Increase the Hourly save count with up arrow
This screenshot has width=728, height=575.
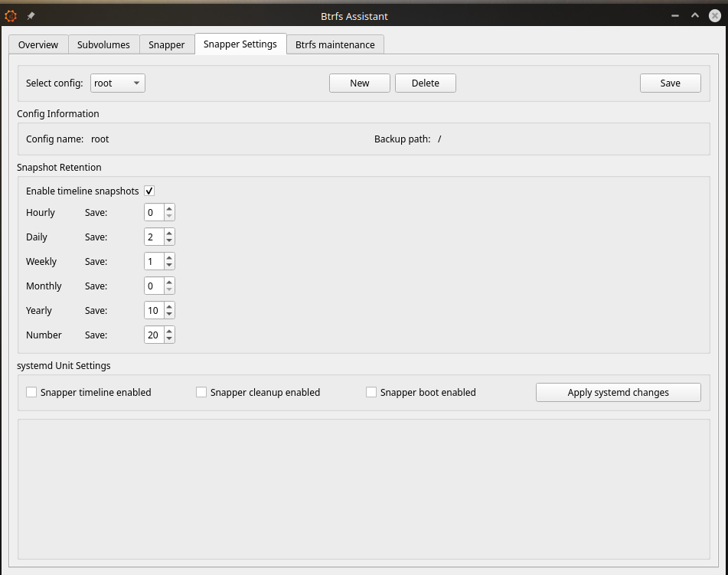[x=169, y=208]
